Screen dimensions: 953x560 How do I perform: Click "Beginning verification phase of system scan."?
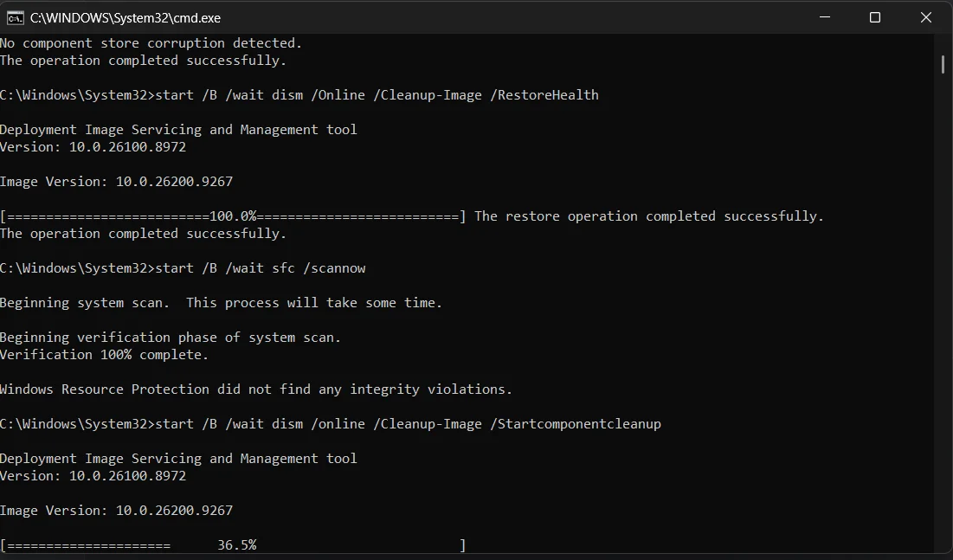(171, 338)
